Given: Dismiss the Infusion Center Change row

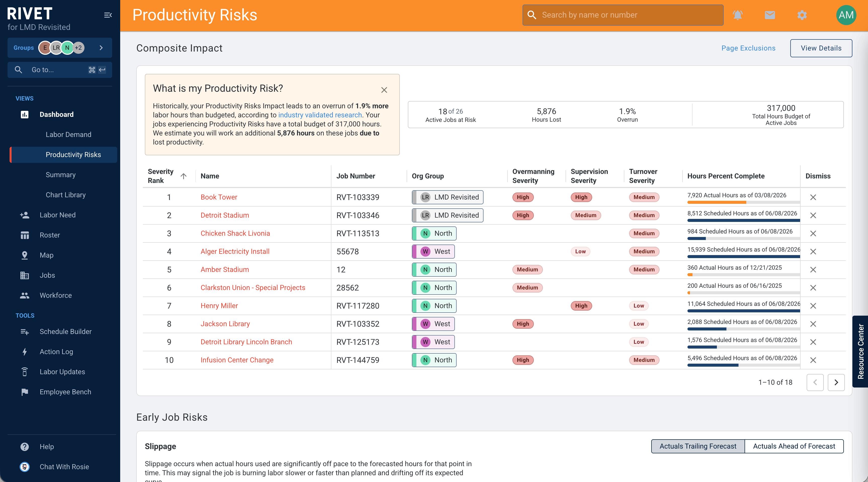Looking at the screenshot, I should (813, 360).
